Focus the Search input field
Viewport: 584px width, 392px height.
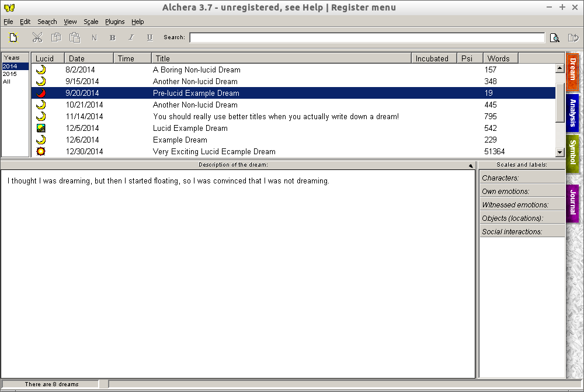pyautogui.click(x=367, y=37)
